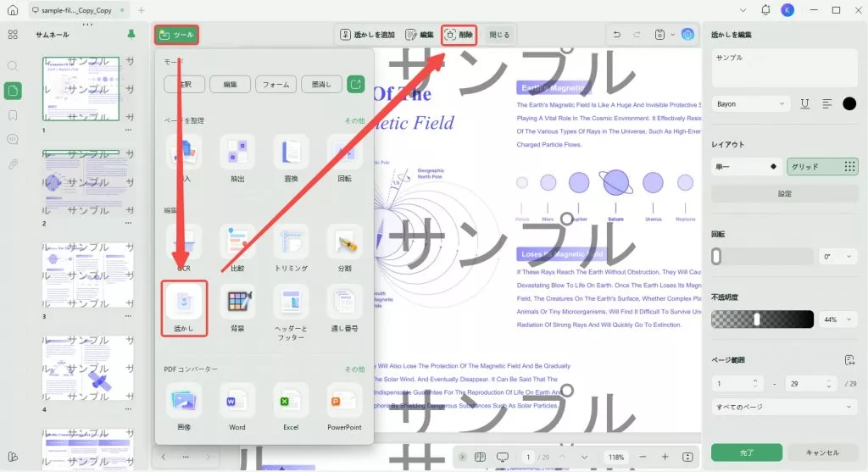Click the grid overview icon atop left sidebar
868x472 pixels.
13,34
